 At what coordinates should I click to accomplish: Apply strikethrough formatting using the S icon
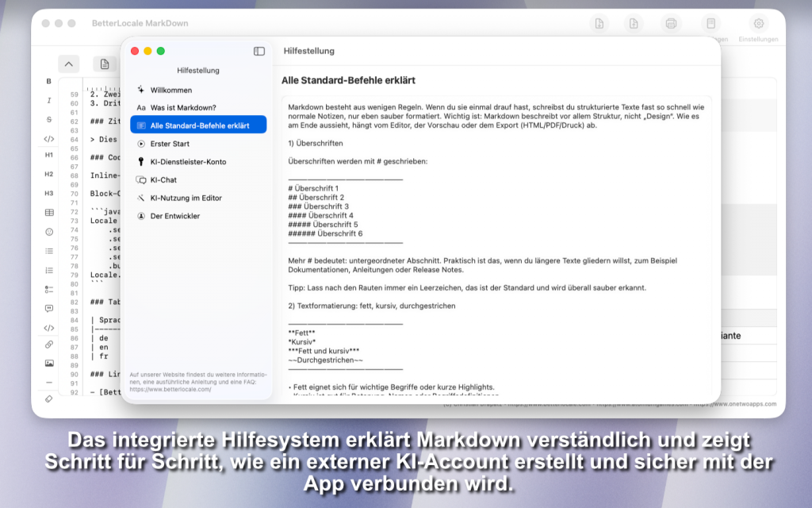[48, 119]
